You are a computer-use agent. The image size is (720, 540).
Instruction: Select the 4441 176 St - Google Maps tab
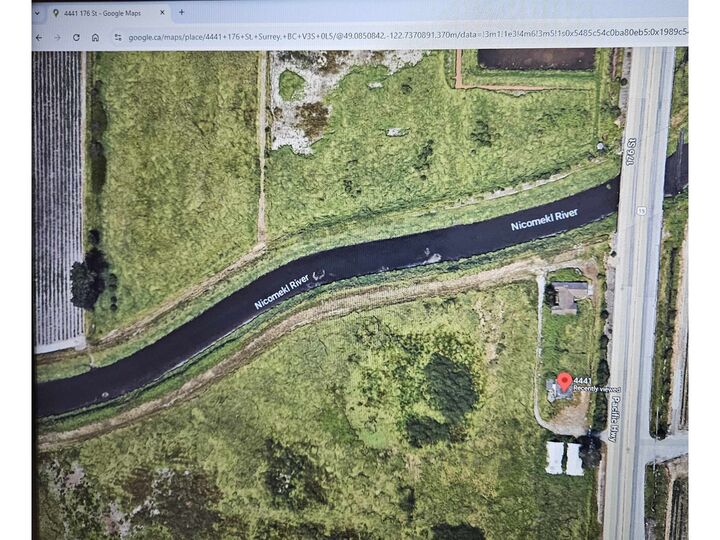(100, 13)
